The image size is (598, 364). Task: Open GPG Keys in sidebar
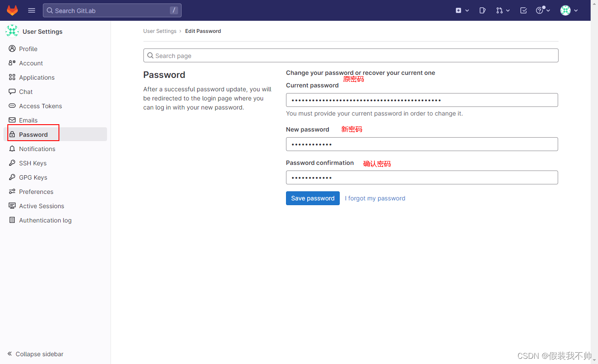click(x=55, y=177)
